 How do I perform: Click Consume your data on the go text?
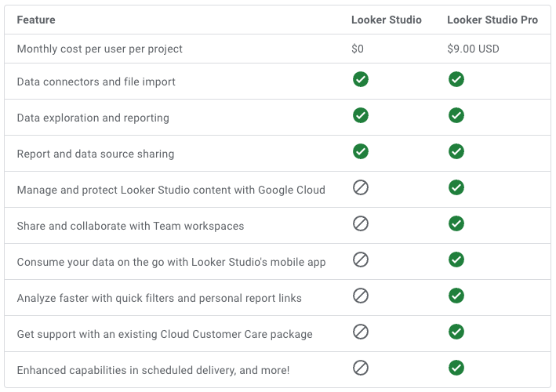pos(171,262)
